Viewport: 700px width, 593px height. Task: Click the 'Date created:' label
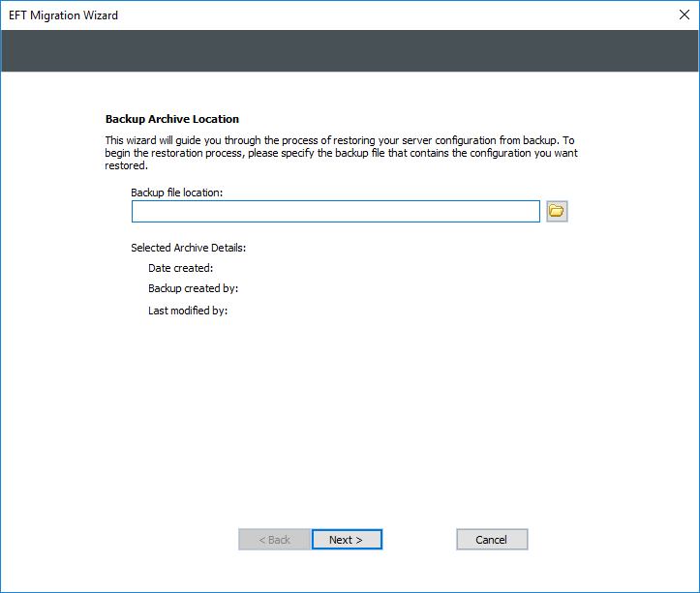(180, 268)
